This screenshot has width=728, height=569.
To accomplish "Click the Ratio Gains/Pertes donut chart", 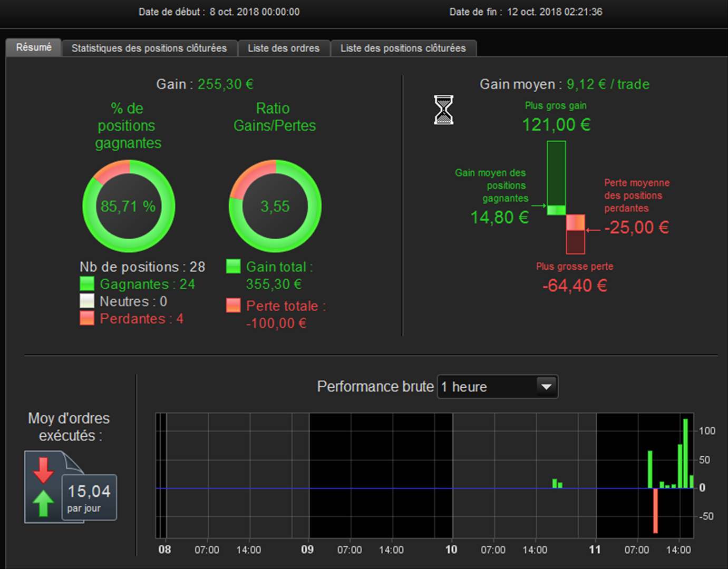I will [x=275, y=206].
